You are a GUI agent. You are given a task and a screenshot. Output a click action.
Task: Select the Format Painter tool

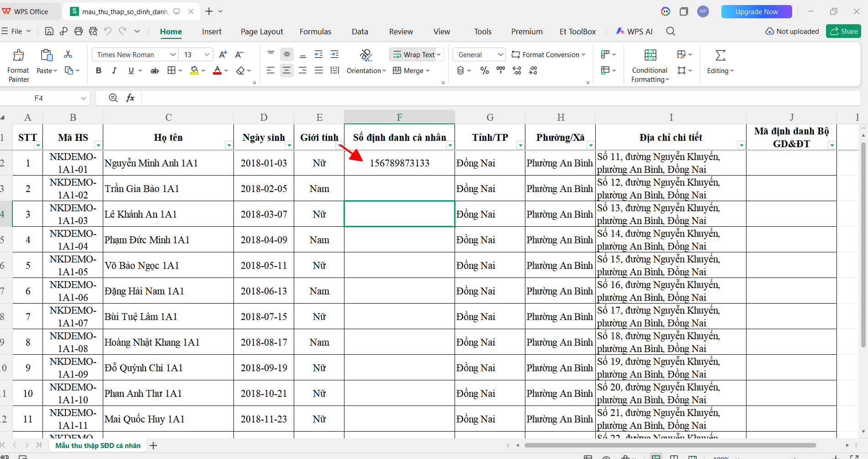click(19, 65)
